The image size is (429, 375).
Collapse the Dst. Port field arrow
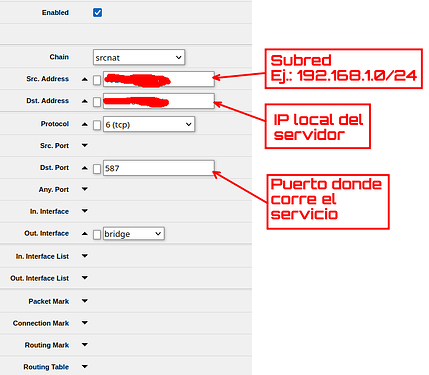click(x=85, y=168)
